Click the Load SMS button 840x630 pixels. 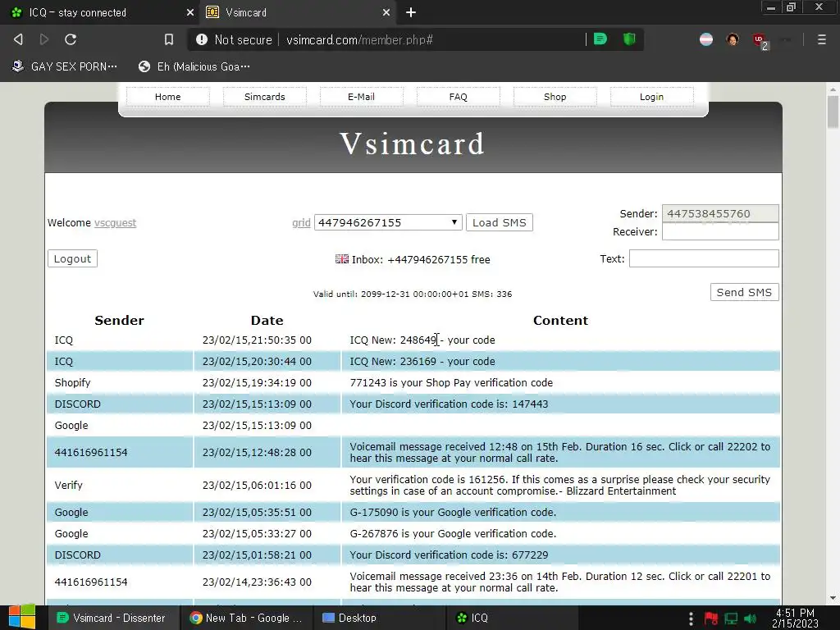(500, 223)
